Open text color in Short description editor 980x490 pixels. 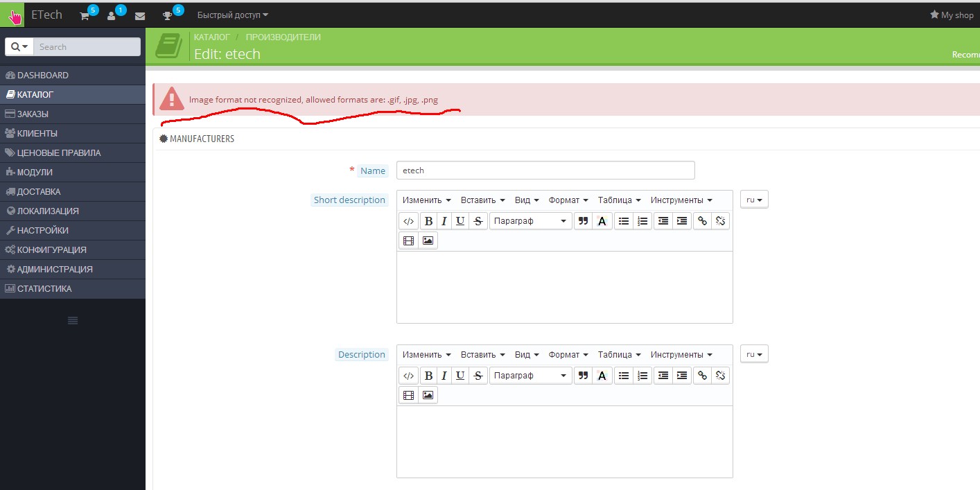click(x=602, y=221)
